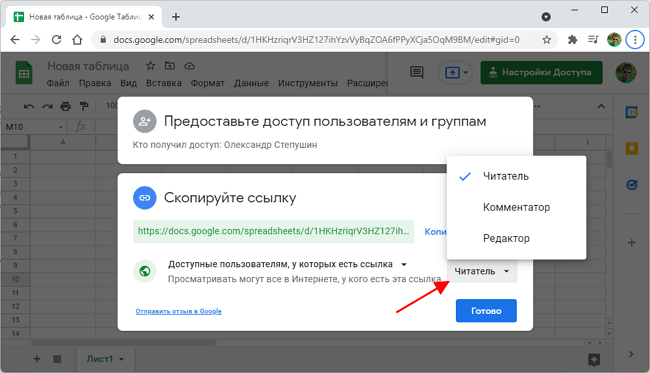Click the add sheet plus icon
This screenshot has width=650, height=373.
coord(37,359)
